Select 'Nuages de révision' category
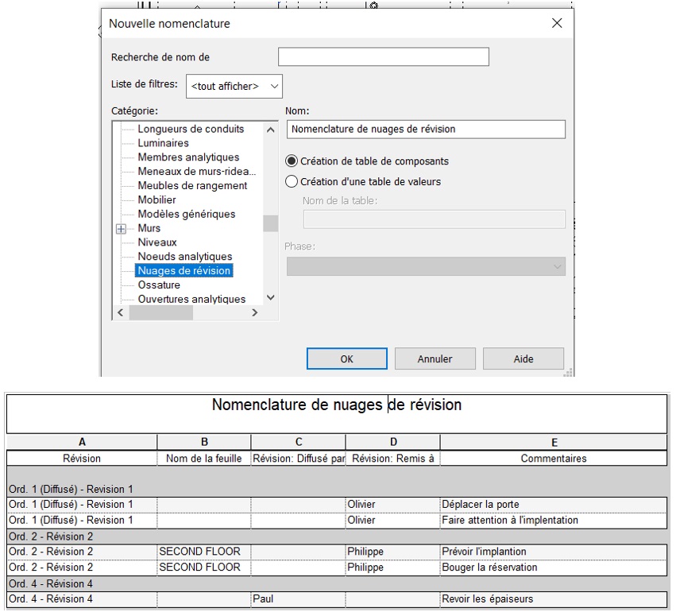 183,271
